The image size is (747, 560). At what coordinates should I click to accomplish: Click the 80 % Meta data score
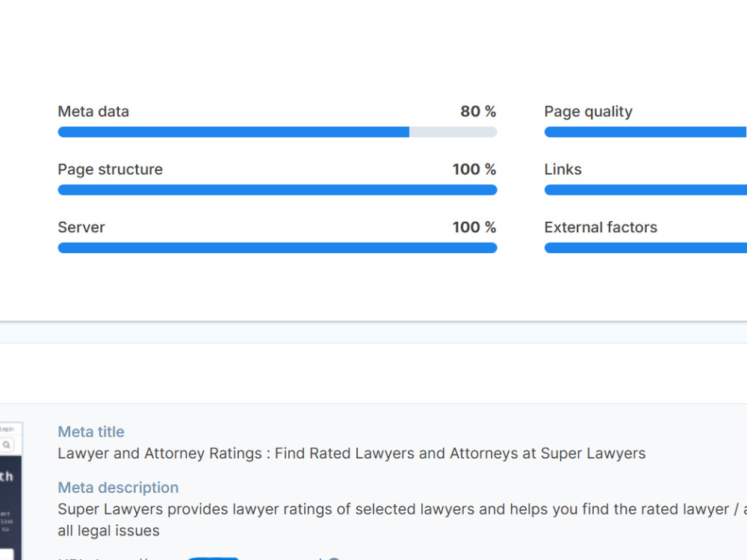click(478, 111)
